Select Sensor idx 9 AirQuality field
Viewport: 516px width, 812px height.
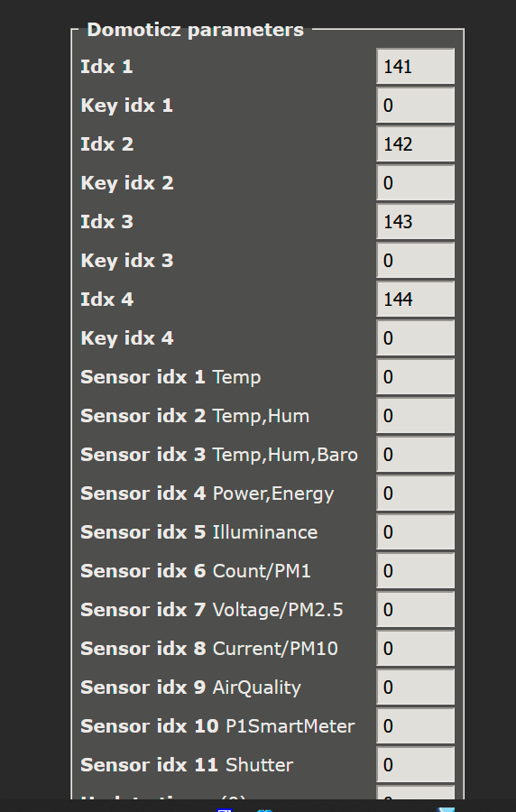(x=416, y=687)
